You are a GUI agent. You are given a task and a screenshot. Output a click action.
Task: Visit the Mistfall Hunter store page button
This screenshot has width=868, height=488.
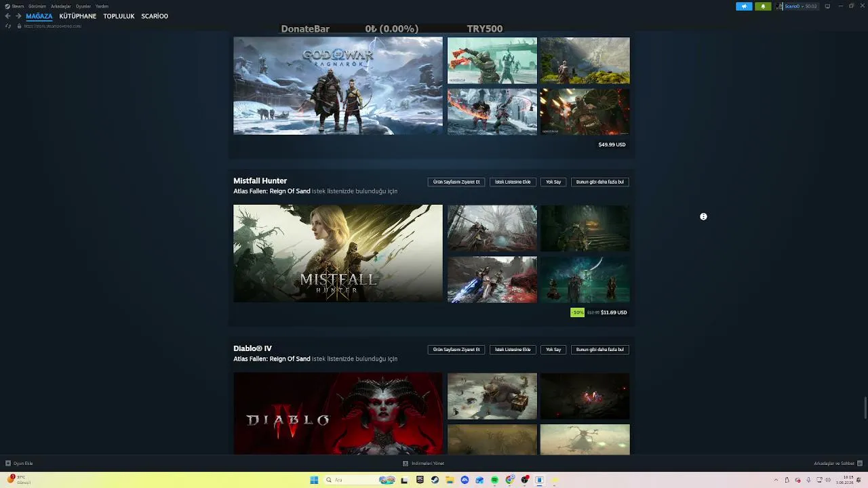(x=456, y=182)
